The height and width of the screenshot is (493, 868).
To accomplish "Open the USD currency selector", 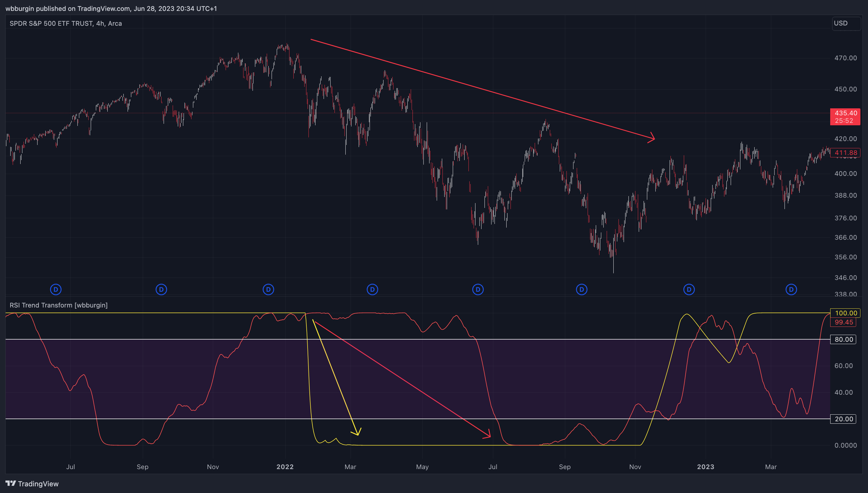I will pyautogui.click(x=846, y=23).
